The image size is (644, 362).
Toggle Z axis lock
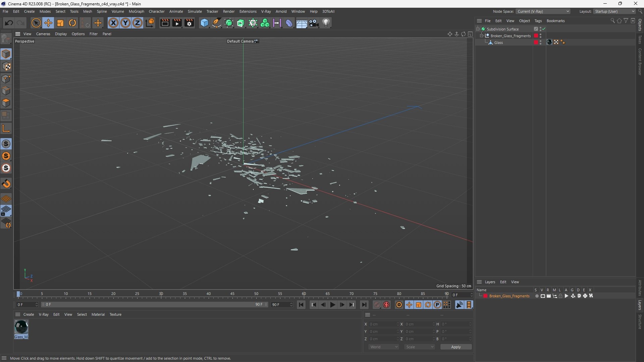tap(138, 23)
